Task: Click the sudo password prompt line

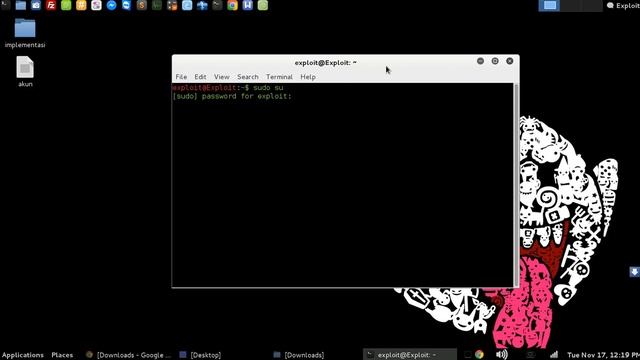Action: pos(232,96)
